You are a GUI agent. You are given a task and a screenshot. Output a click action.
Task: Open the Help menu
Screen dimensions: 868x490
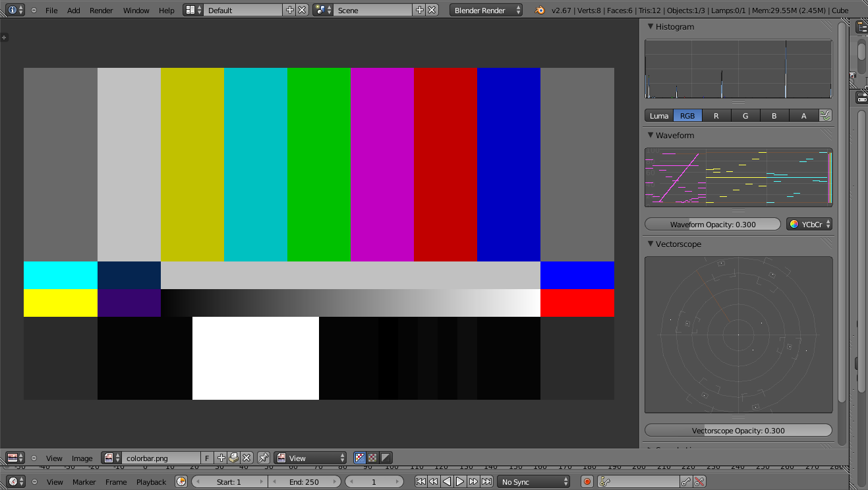[167, 11]
